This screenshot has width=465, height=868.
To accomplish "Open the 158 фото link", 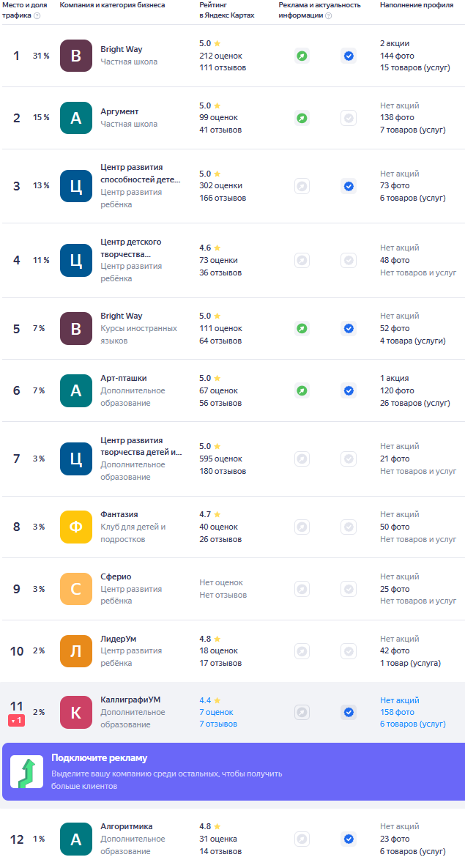I will (x=397, y=712).
